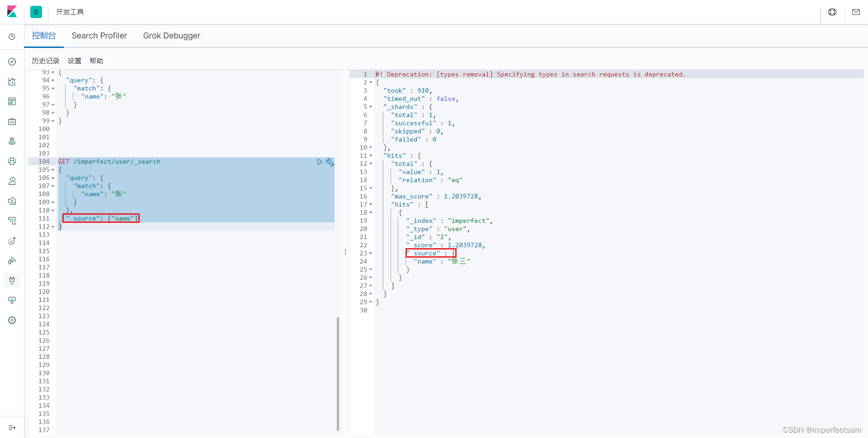
Task: Open Management gear icon in sidebar
Action: point(12,320)
